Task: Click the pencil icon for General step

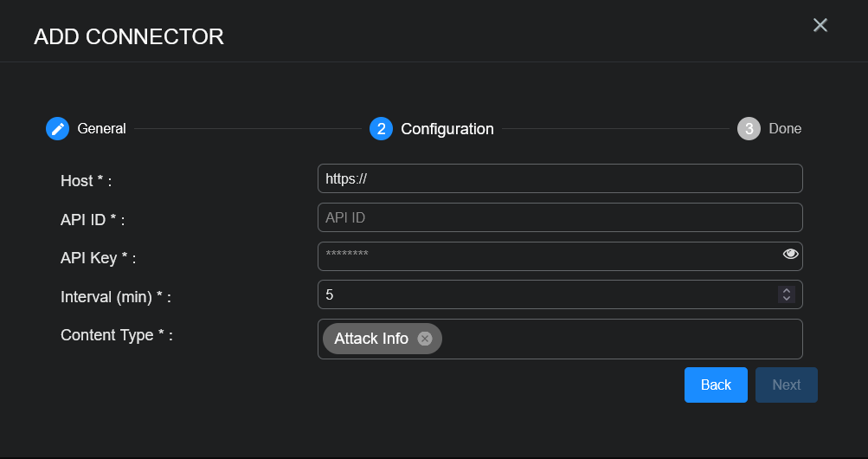Action: 57,129
